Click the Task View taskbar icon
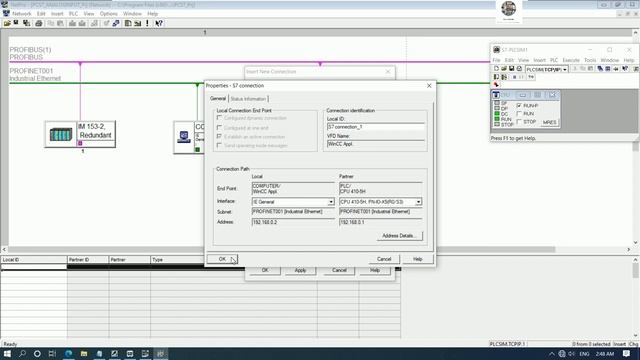Viewport: 640px width, 360px height. [x=52, y=353]
